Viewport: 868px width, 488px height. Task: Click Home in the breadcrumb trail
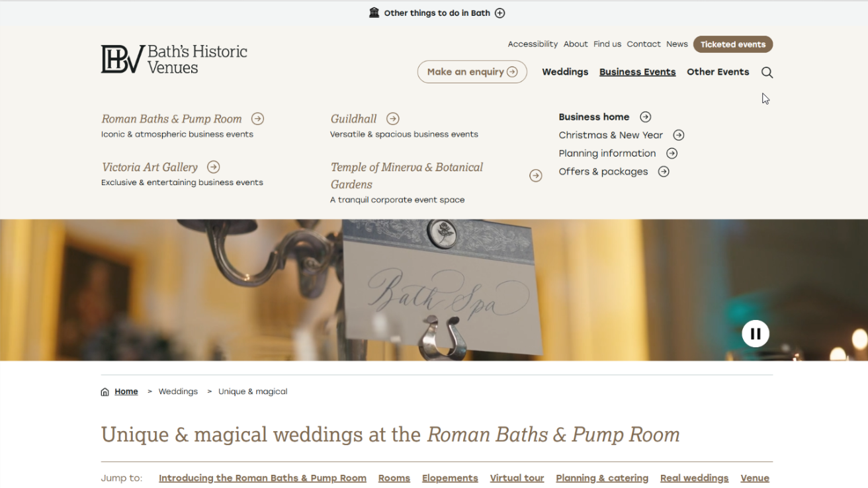pos(126,391)
